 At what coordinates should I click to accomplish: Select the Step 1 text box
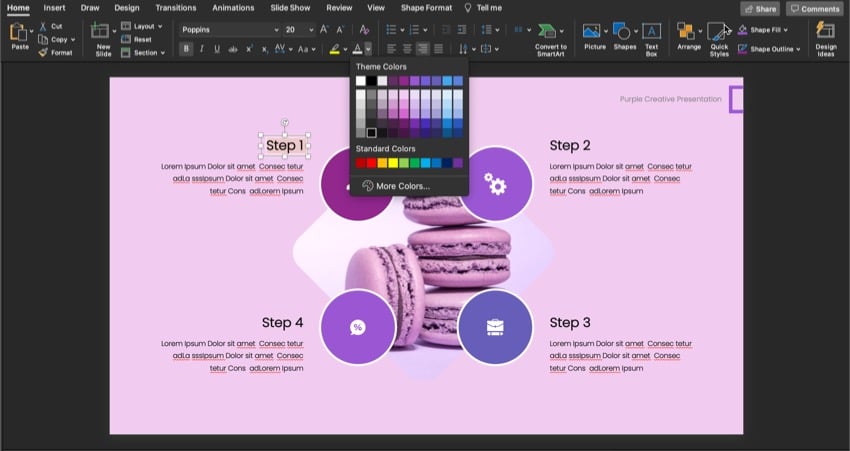pos(284,146)
